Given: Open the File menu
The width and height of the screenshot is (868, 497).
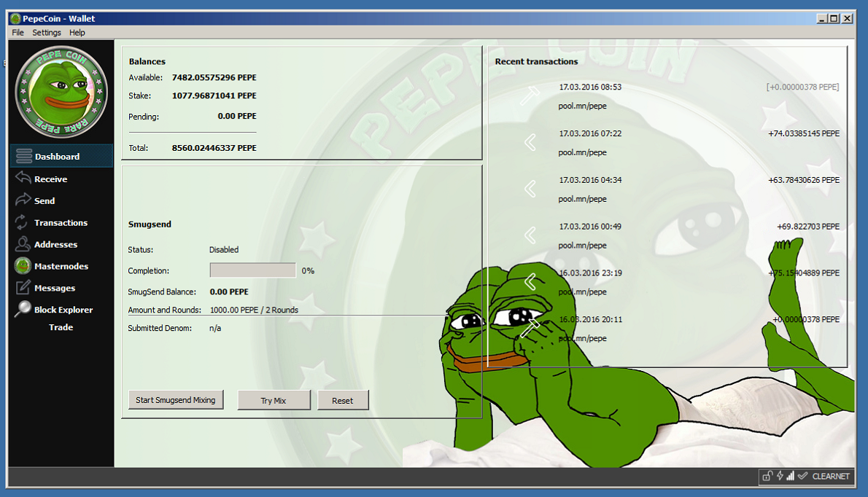Looking at the screenshot, I should 18,33.
